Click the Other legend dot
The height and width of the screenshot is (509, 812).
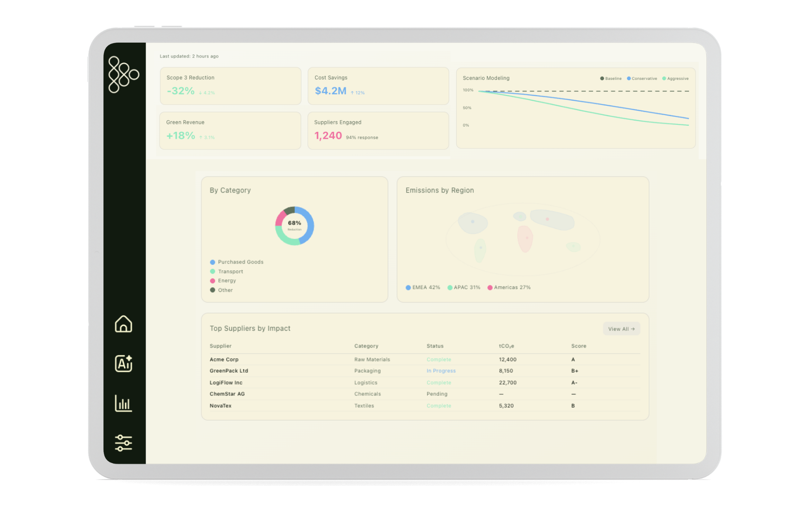coord(213,290)
